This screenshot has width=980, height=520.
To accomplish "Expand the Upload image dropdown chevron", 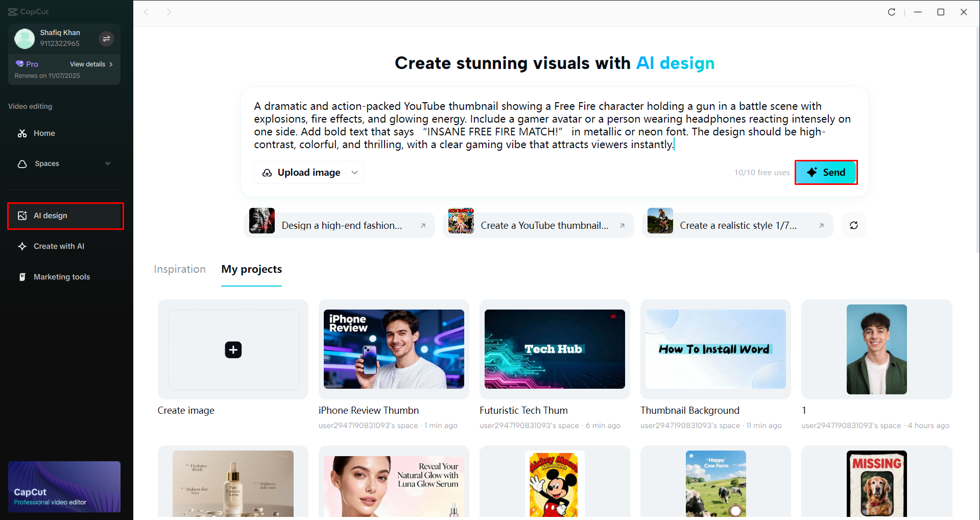I will click(x=355, y=173).
